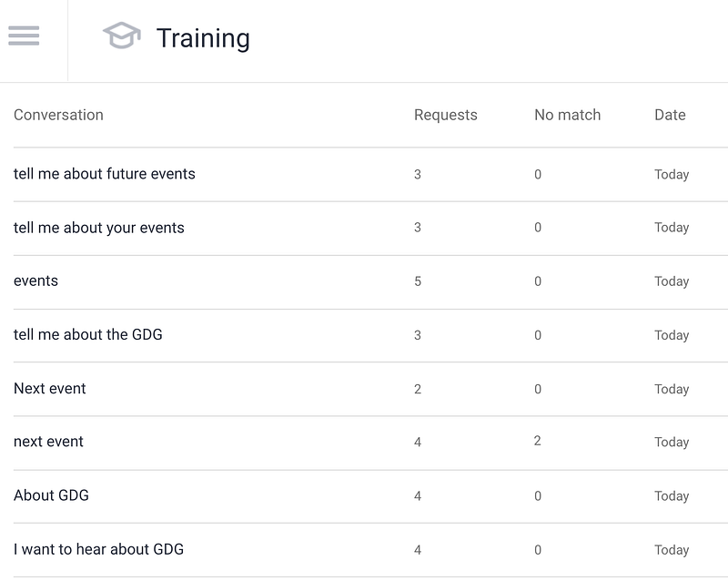The height and width of the screenshot is (581, 728).
Task: Sort by the No match column header
Action: (x=567, y=115)
